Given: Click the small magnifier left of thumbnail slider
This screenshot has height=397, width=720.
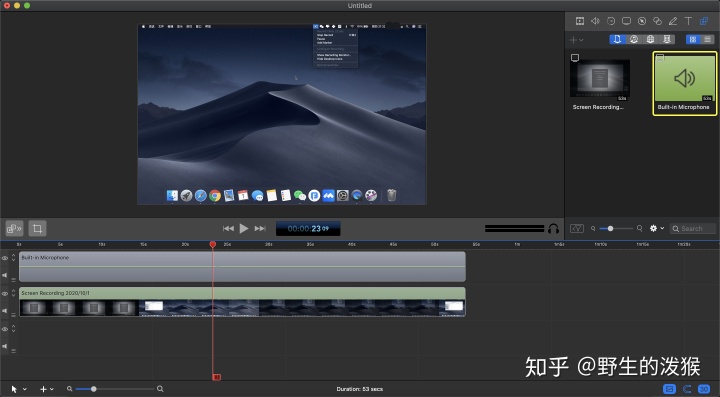Looking at the screenshot, I should coord(593,228).
